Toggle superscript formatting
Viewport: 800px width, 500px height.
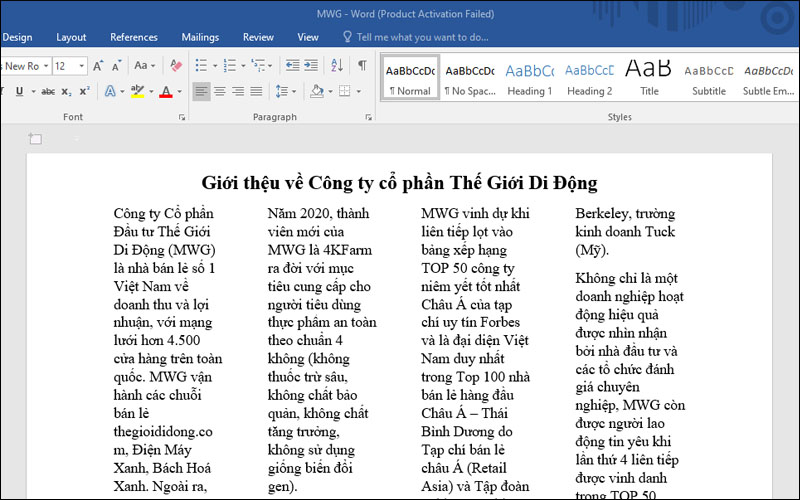[85, 91]
